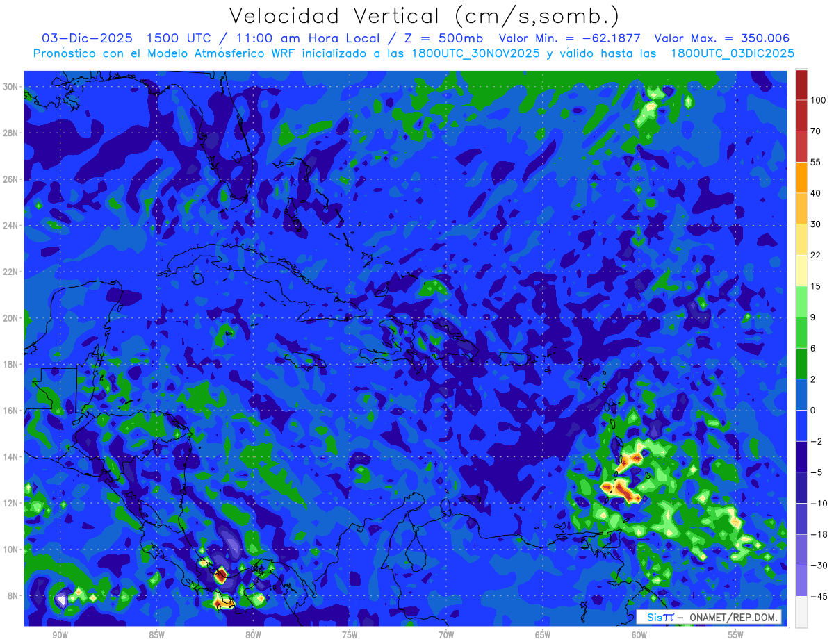Screen dimensions: 834x644
Task: Click the colorbar label "55"
Action: tap(816, 163)
